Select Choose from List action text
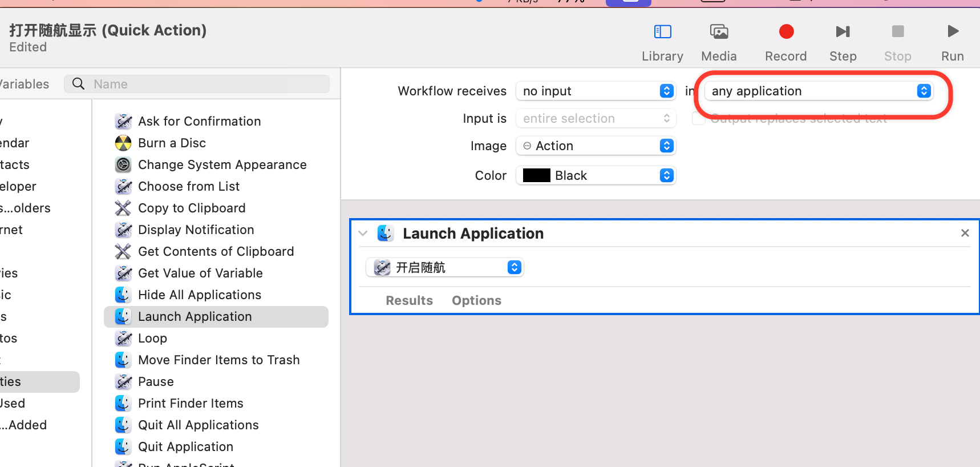 (189, 186)
